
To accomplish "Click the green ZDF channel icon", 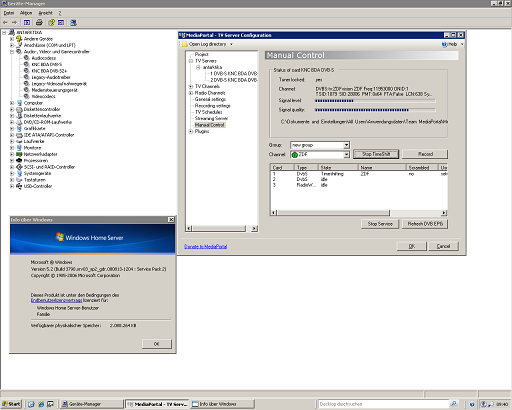I will click(295, 155).
